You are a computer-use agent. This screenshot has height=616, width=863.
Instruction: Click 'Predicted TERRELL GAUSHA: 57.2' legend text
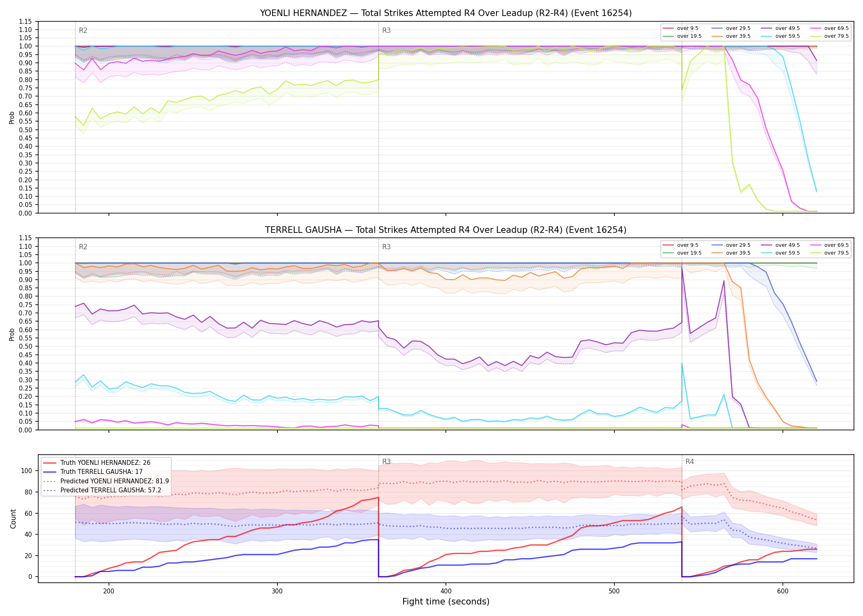click(x=111, y=490)
